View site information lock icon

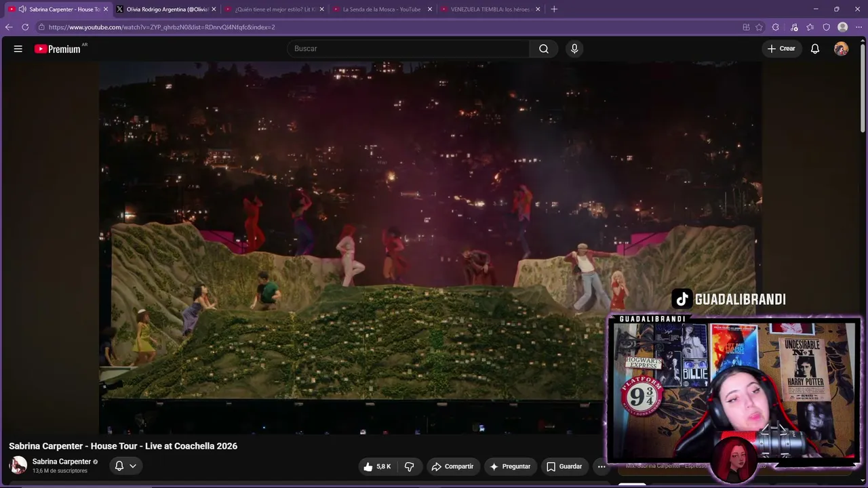click(41, 27)
